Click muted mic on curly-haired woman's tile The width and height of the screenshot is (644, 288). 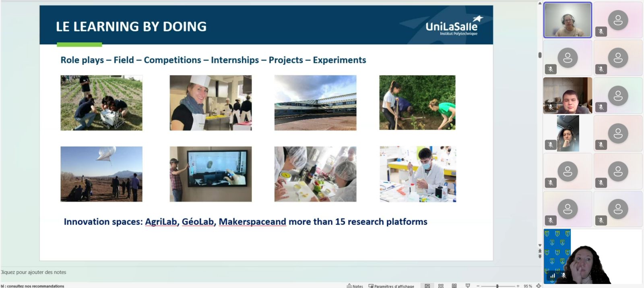coord(564,276)
